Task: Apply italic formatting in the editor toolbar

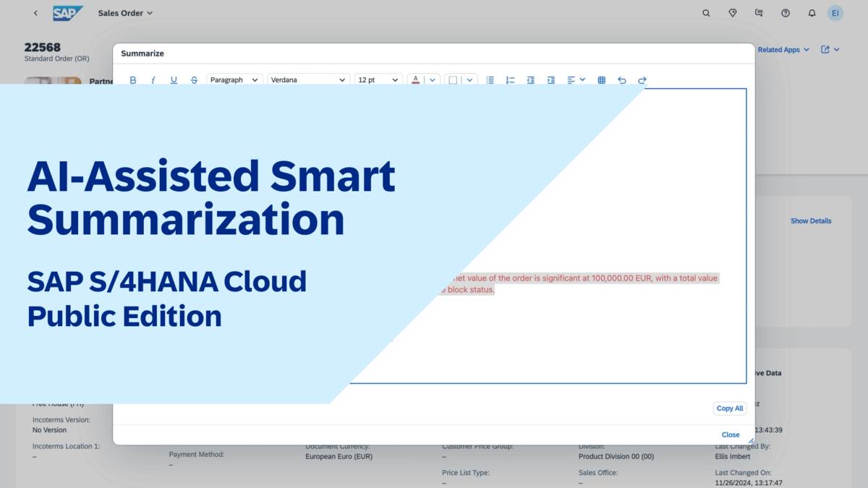Action: [x=153, y=80]
